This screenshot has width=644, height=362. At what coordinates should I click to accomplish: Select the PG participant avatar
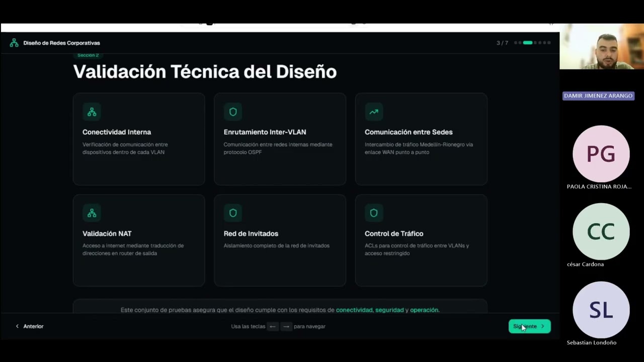point(601,154)
